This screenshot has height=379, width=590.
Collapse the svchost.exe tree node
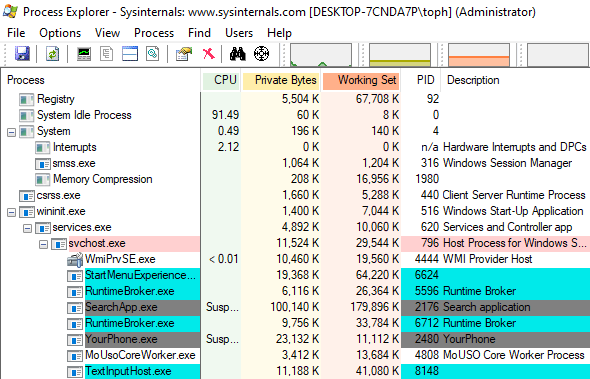pos(44,245)
